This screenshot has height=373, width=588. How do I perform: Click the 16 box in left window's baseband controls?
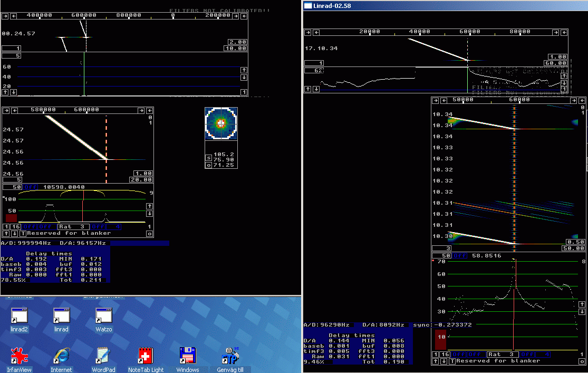15,227
